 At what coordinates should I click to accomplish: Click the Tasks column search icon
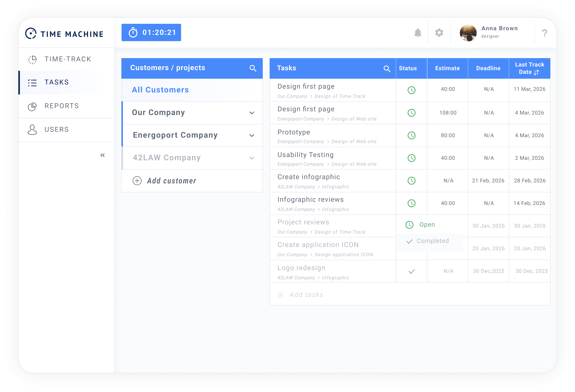point(387,69)
